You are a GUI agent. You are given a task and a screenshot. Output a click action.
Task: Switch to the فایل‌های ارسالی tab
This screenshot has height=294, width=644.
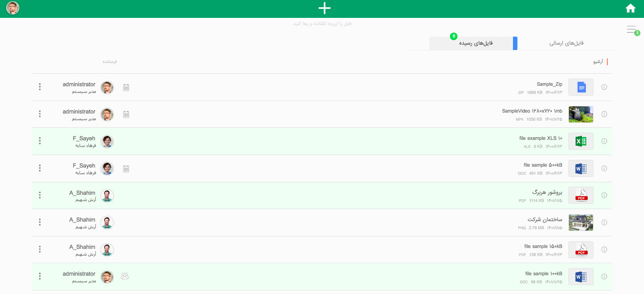click(x=567, y=43)
